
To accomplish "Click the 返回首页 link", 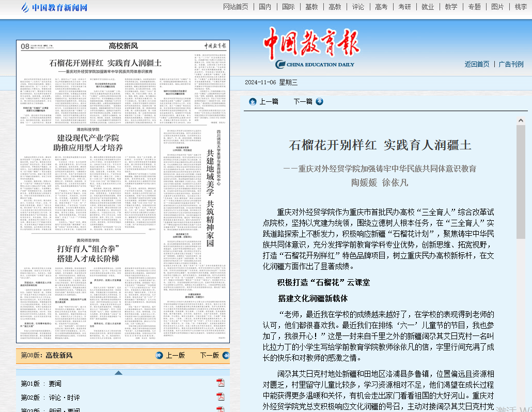I will [x=477, y=64].
